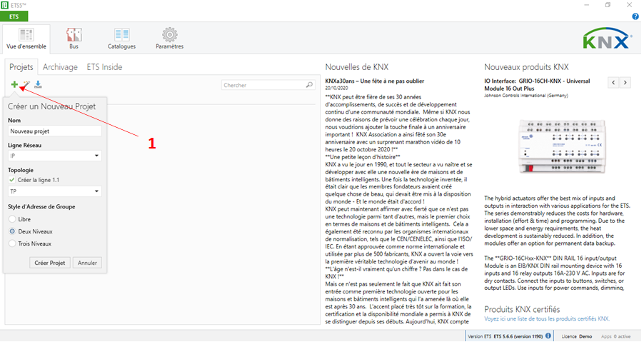Open the Topologie TP dropdown
The height and width of the screenshot is (342, 644).
55,191
